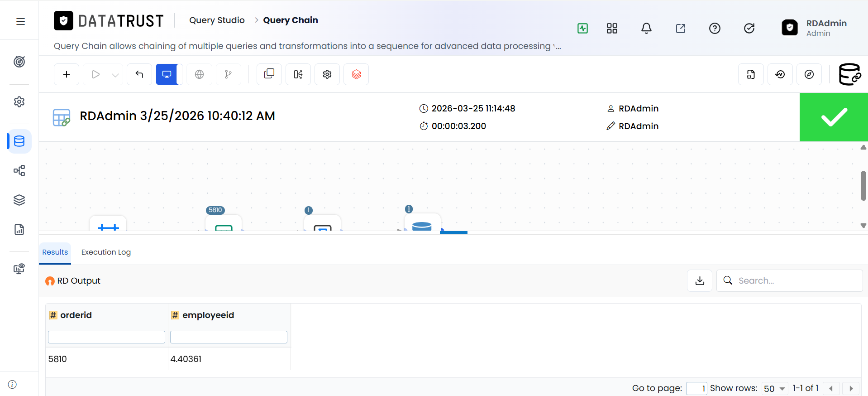Viewport: 868px width, 396px height.
Task: Click the canvas scroll up arrow
Action: [x=863, y=147]
